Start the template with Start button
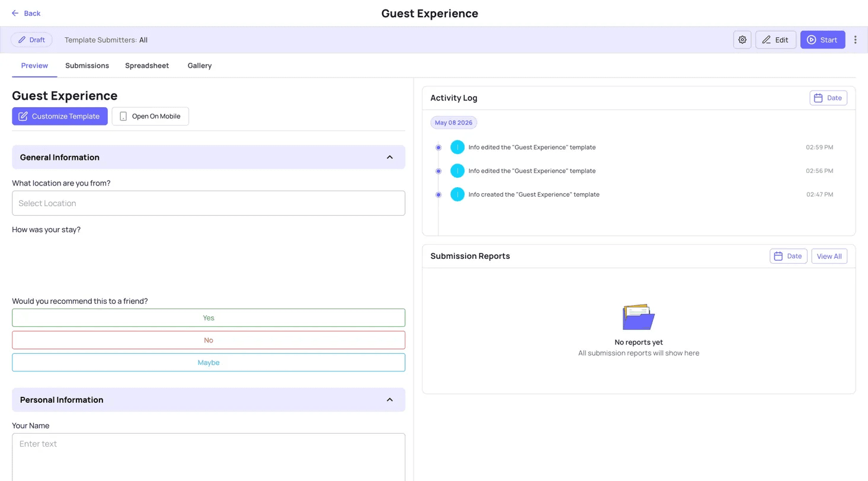 tap(822, 40)
